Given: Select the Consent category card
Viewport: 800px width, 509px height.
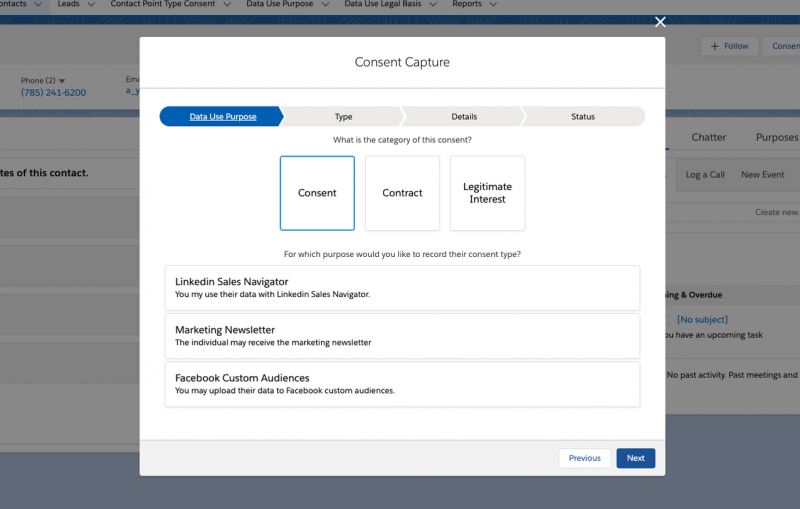Looking at the screenshot, I should click(317, 193).
